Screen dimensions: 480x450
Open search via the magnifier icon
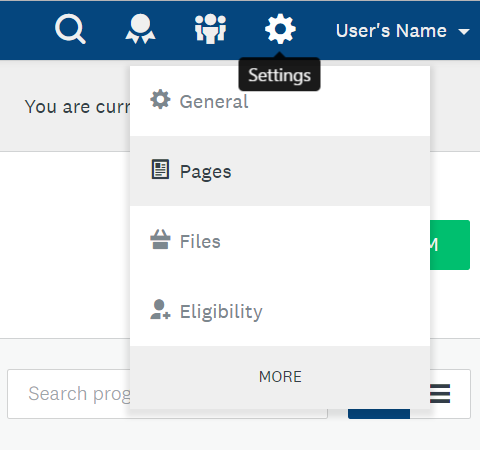pyautogui.click(x=70, y=29)
